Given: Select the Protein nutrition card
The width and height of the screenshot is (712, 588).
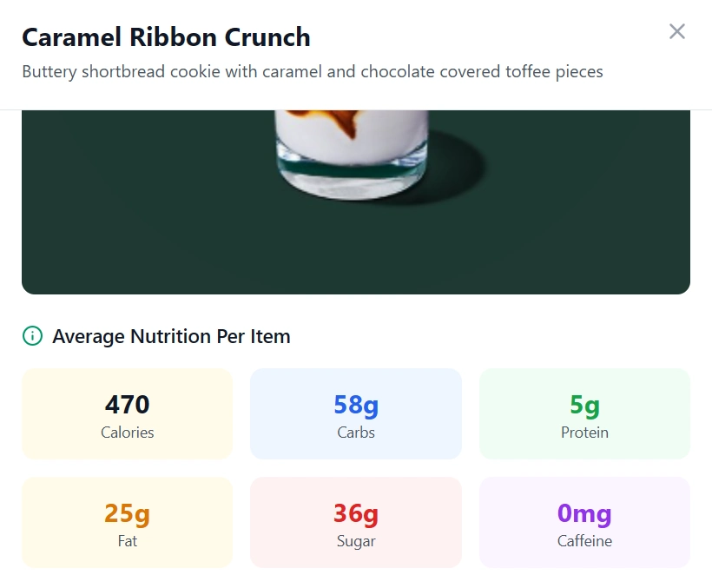Looking at the screenshot, I should pyautogui.click(x=584, y=413).
